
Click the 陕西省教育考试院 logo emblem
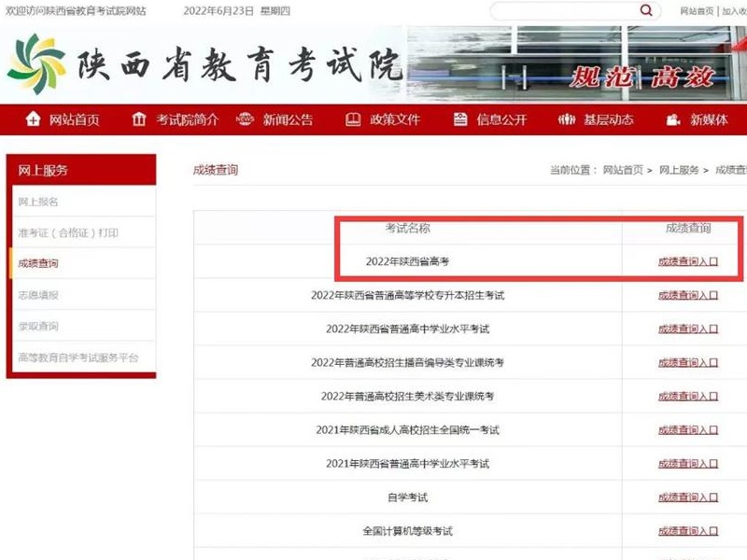(36, 62)
